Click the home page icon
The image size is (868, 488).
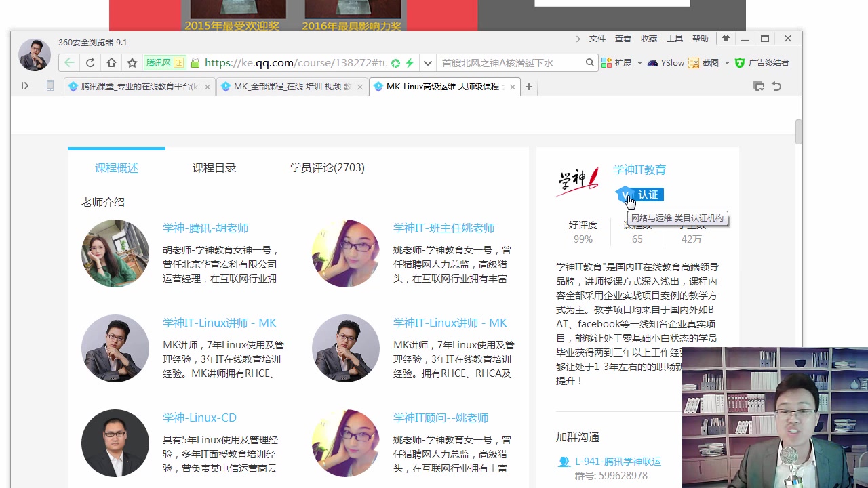point(111,62)
